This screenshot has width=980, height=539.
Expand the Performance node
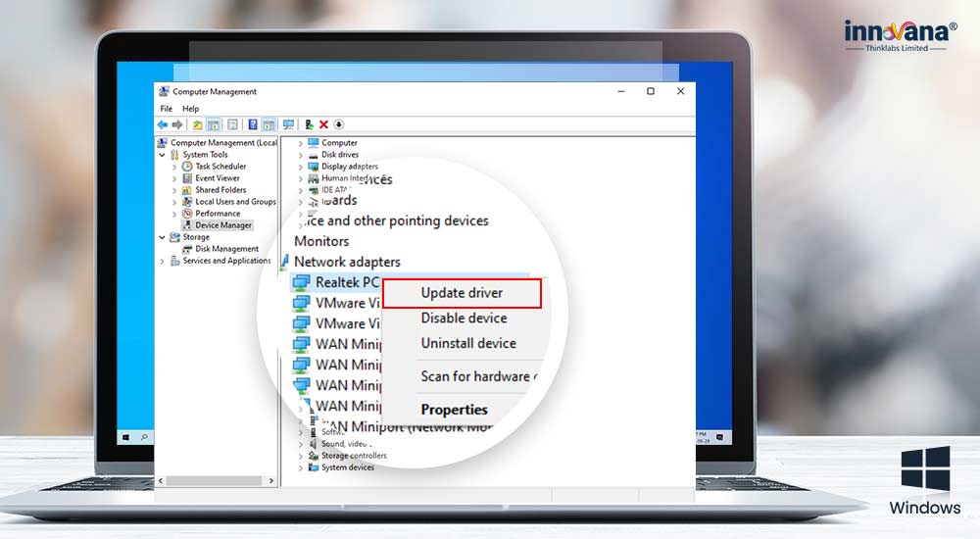click(174, 214)
